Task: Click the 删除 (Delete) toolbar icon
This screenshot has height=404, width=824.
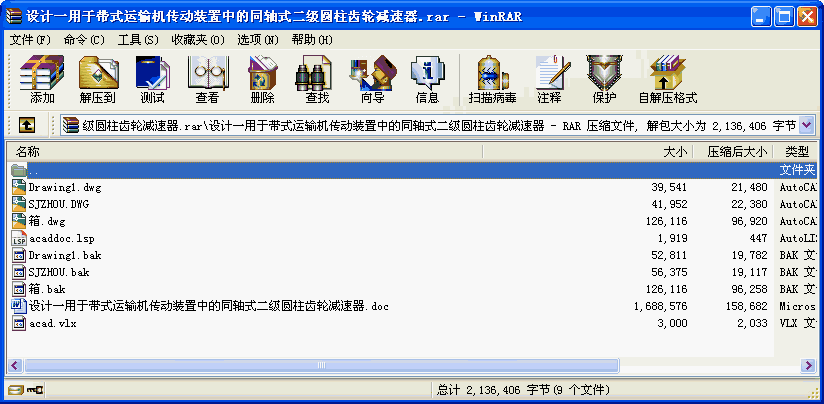Action: (263, 79)
